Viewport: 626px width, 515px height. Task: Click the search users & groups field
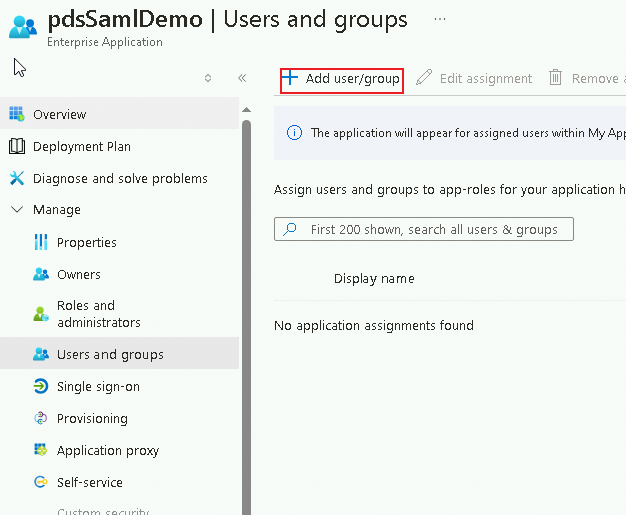(424, 229)
